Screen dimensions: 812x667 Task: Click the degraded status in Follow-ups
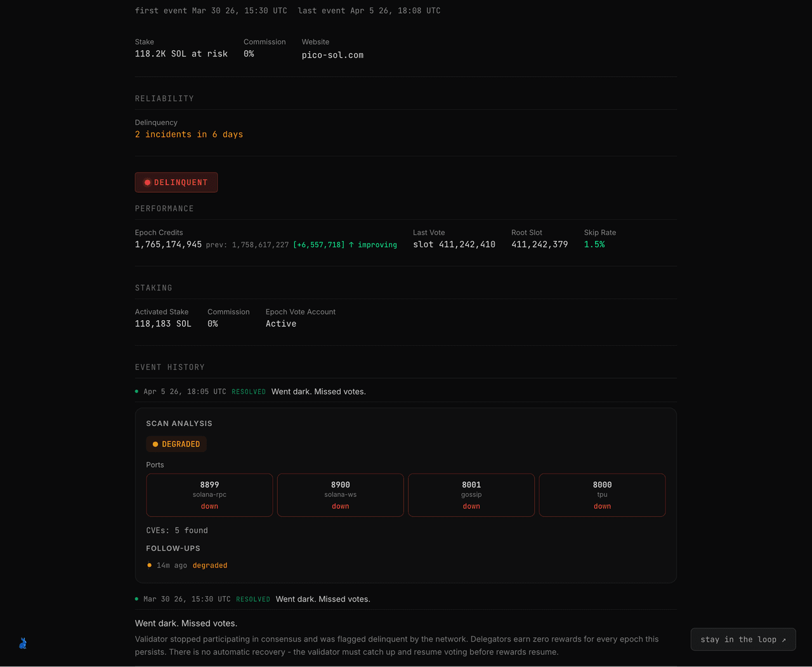pyautogui.click(x=210, y=566)
